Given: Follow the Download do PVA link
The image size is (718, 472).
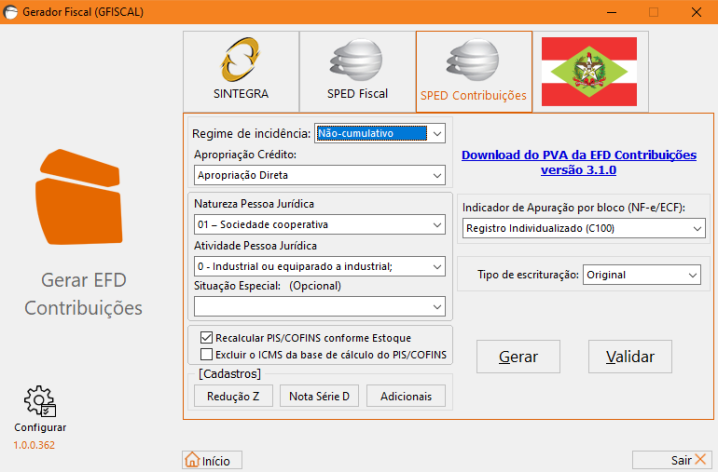Looking at the screenshot, I should click(x=579, y=162).
